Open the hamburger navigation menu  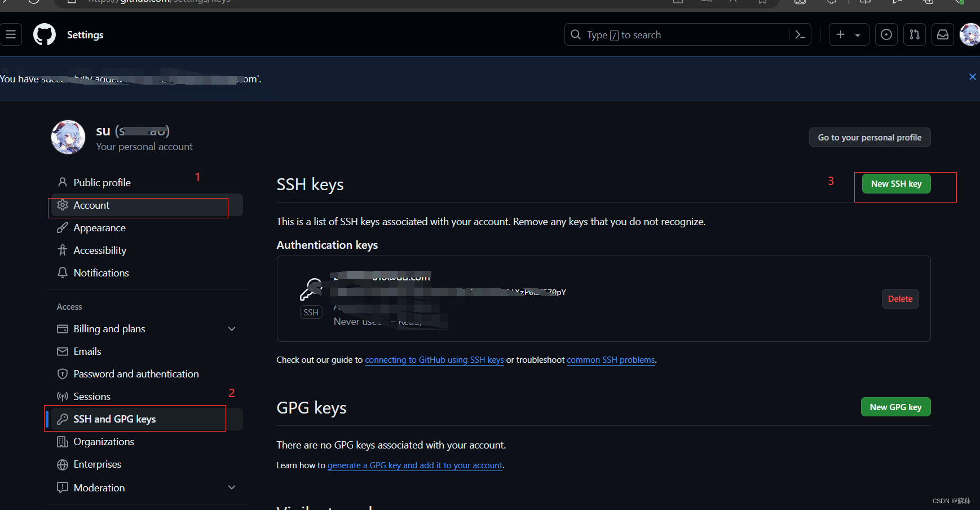coord(11,35)
